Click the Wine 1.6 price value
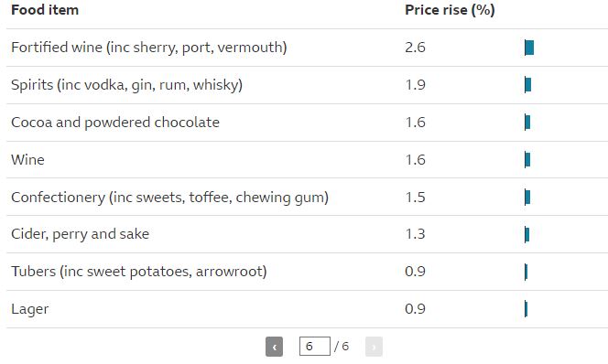The image size is (608, 364). 415,160
